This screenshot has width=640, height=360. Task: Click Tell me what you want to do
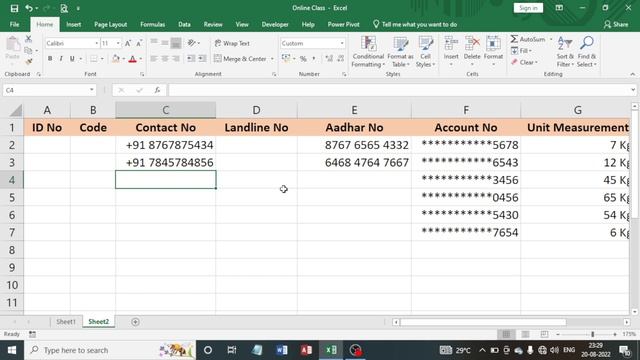415,24
